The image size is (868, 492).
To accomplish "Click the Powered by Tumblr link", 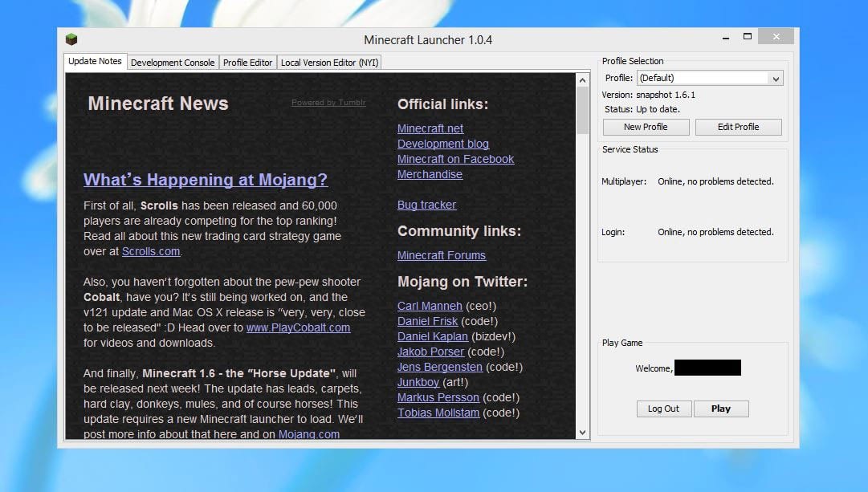I will click(328, 103).
